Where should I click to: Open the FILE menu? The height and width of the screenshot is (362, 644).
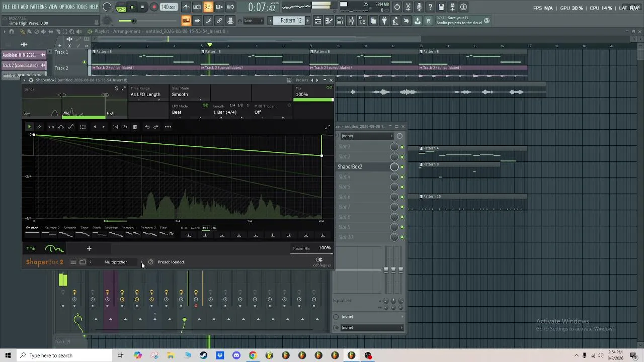(x=6, y=7)
